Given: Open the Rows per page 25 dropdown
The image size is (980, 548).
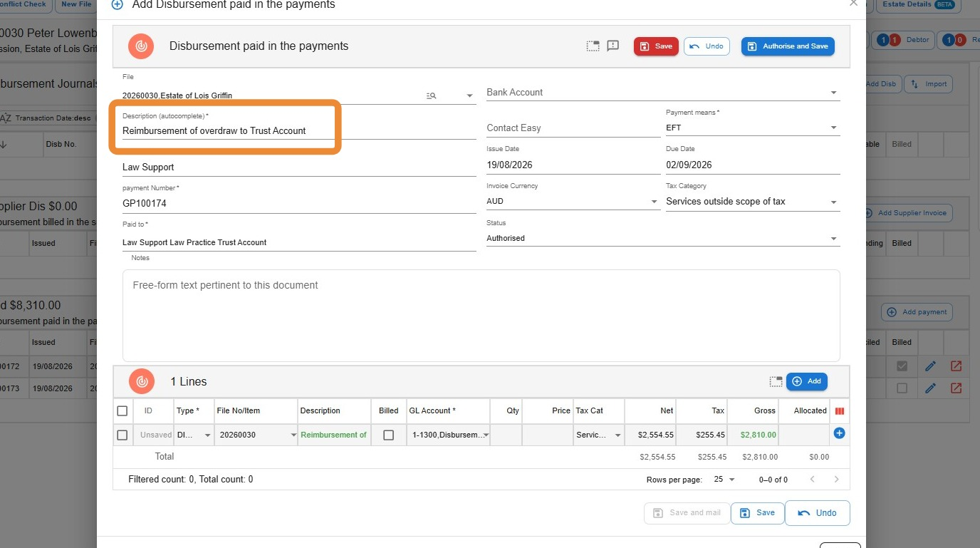Looking at the screenshot, I should (724, 480).
